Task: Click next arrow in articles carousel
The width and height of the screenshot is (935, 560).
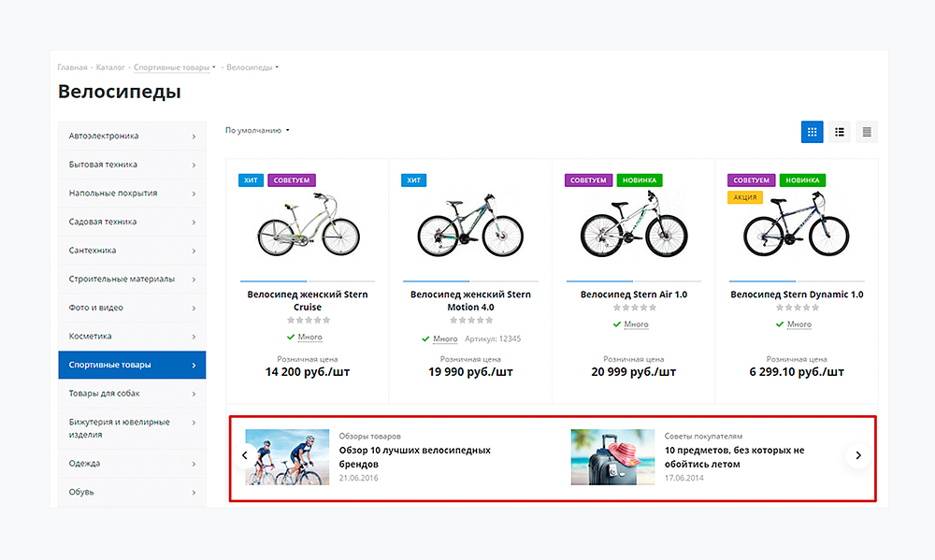Action: 858,455
